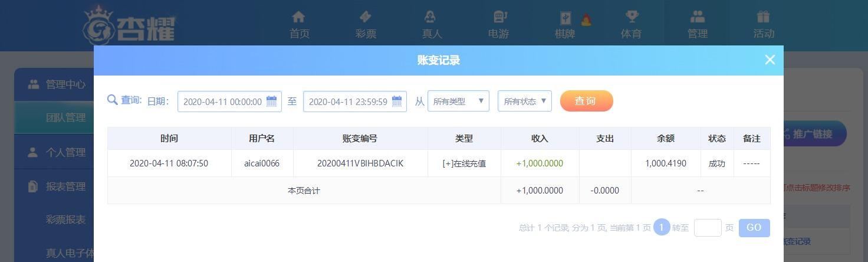The width and height of the screenshot is (868, 262).
Task: Open the 电游 slot machine icon
Action: click(499, 17)
